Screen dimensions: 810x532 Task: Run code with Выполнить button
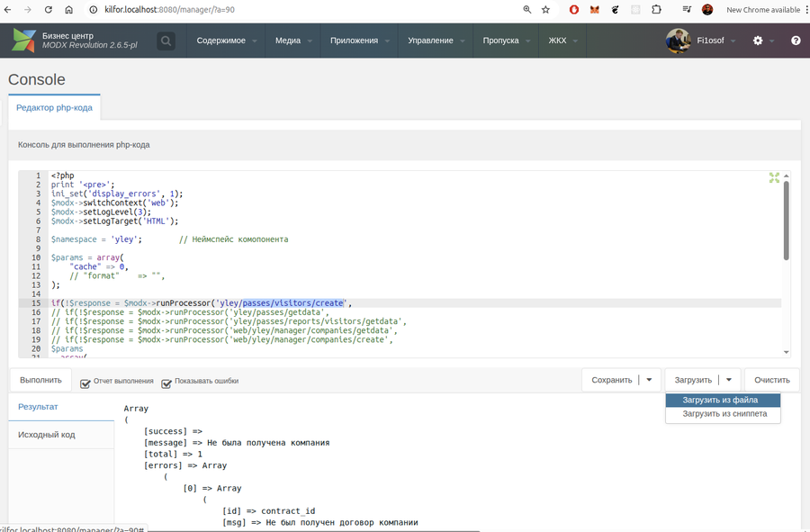pyautogui.click(x=40, y=380)
